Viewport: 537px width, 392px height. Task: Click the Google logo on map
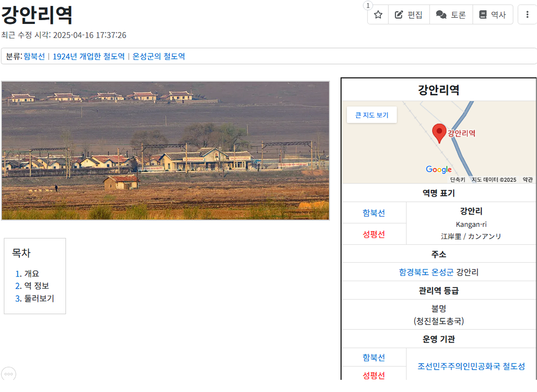click(439, 170)
